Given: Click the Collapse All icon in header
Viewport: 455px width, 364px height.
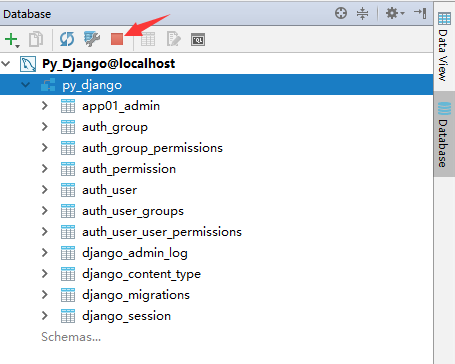Looking at the screenshot, I should [x=362, y=14].
